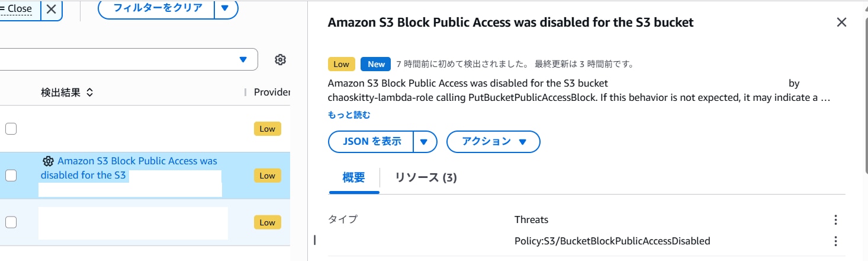868x261 pixels.
Task: Click the New status badge
Action: (x=376, y=64)
